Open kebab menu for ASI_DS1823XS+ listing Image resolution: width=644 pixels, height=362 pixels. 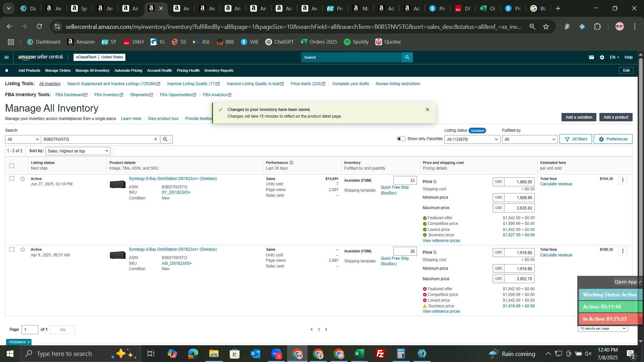tap(623, 251)
